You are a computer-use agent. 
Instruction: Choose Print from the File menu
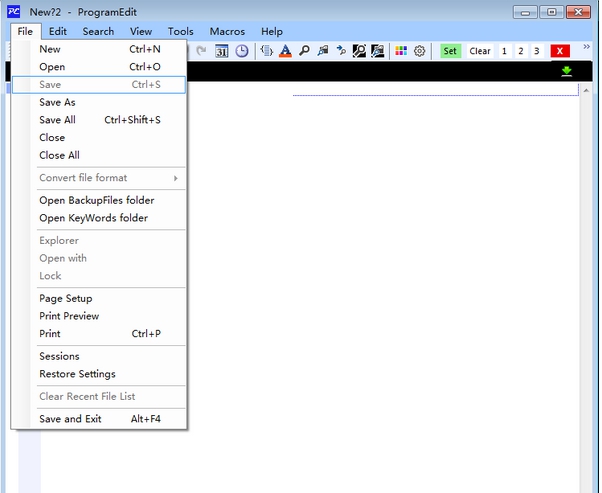(x=99, y=334)
